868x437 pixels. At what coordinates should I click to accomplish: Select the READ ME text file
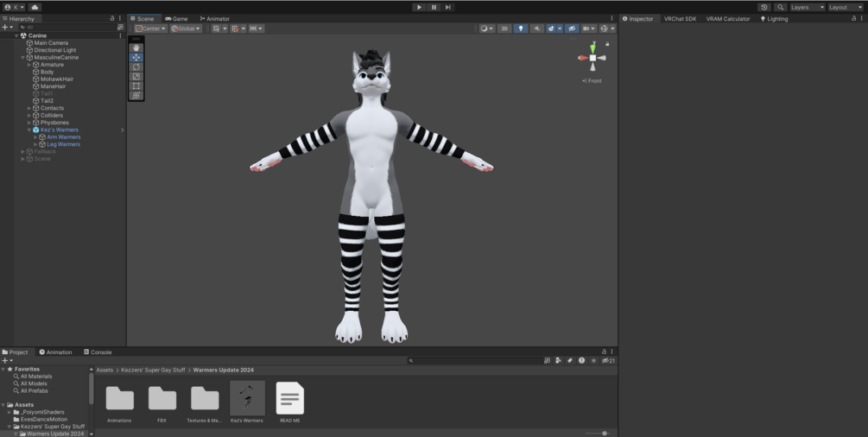(290, 402)
